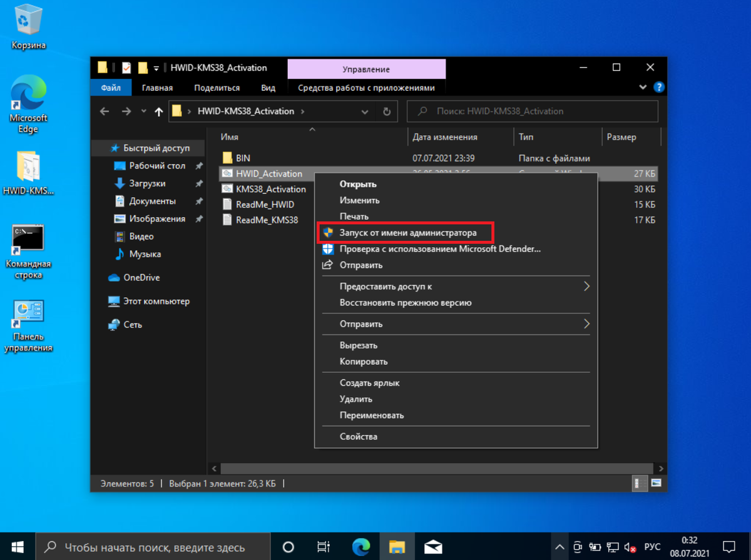Click the KMS38_Activation file icon
This screenshot has height=560, width=751.
click(227, 189)
